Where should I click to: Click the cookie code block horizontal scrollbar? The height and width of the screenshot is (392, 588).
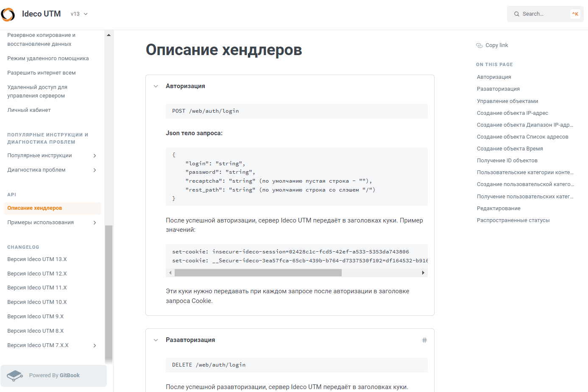point(258,273)
